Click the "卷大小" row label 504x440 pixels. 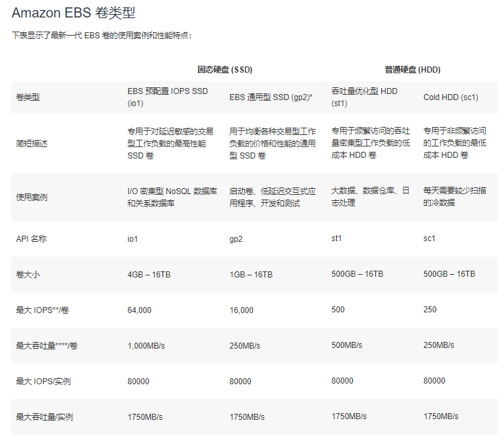point(28,275)
